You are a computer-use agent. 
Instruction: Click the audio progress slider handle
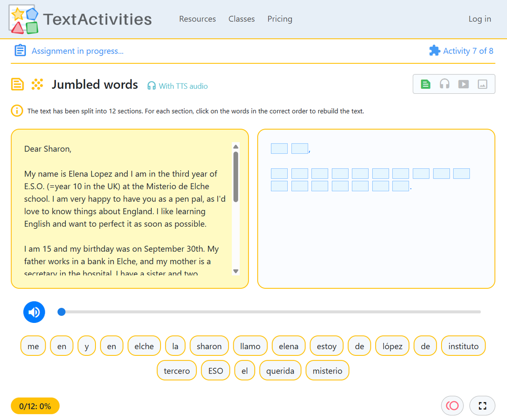(x=61, y=312)
